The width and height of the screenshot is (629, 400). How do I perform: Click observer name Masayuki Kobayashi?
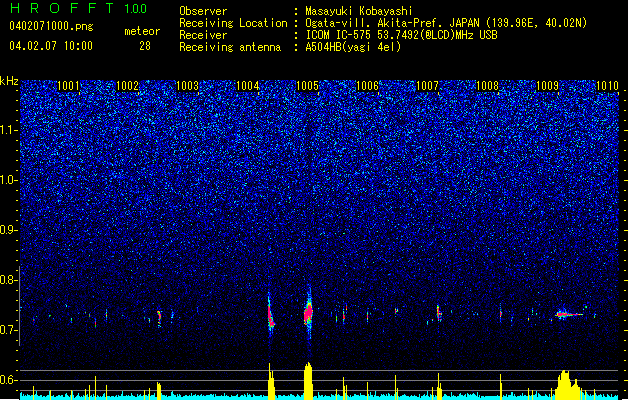point(359,11)
